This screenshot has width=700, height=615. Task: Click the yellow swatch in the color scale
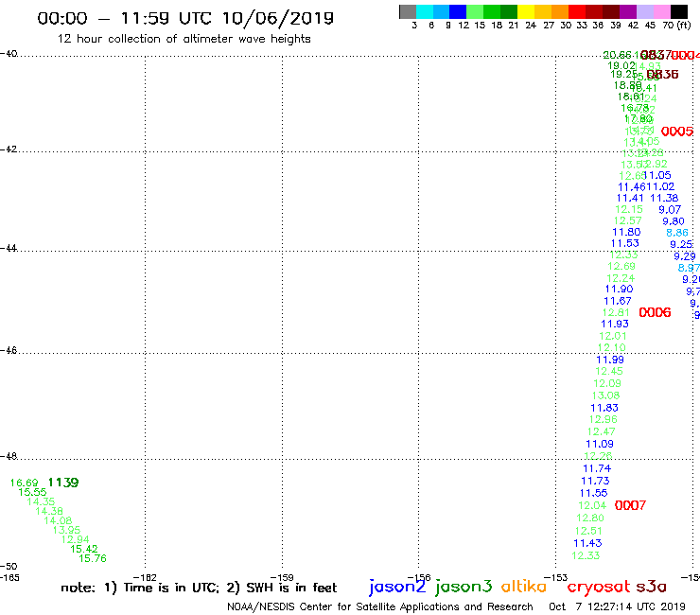526,11
